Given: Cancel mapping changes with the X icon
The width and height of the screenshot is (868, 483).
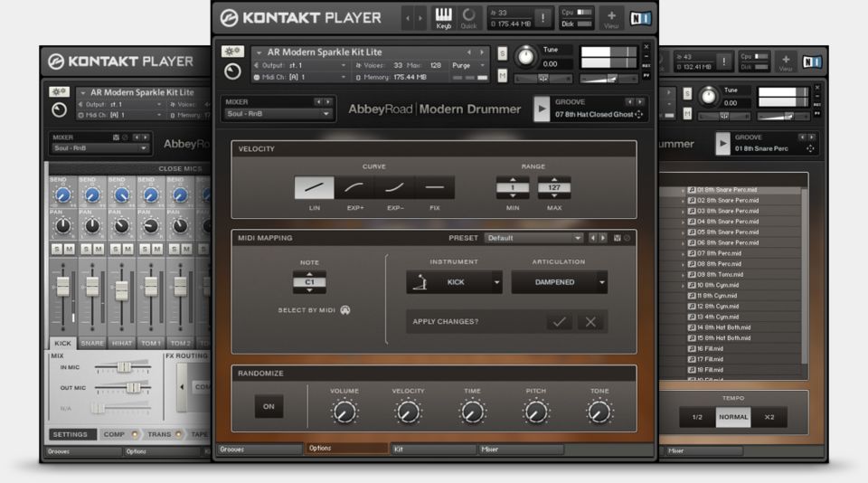Looking at the screenshot, I should click(590, 322).
